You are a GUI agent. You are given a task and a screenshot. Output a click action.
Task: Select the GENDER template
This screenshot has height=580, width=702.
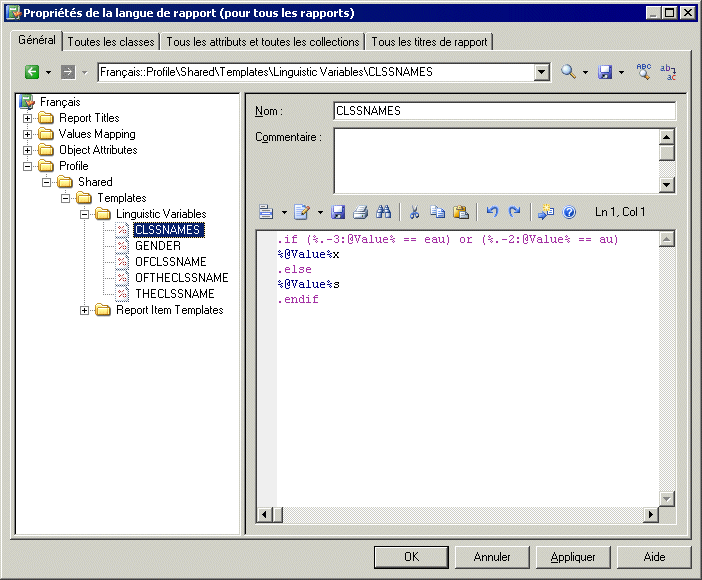pos(158,246)
